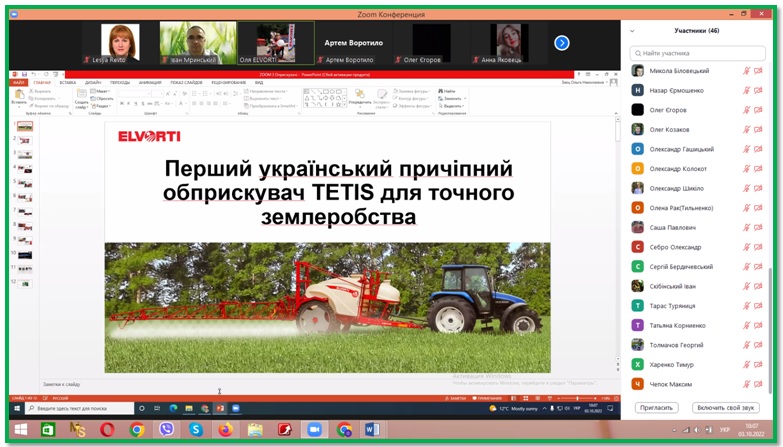This screenshot has width=783, height=447.
Task: Click Включить свой звук button
Action: [x=726, y=408]
